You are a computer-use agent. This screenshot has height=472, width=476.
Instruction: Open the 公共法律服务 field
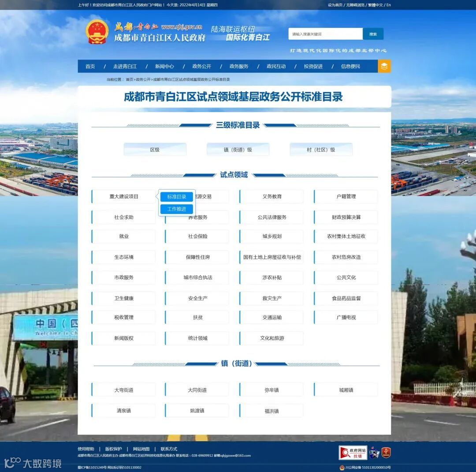point(271,217)
